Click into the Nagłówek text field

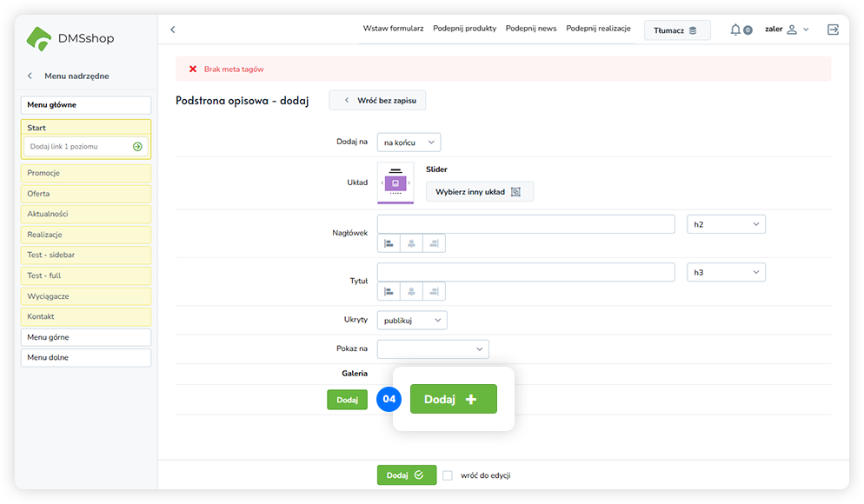coord(526,224)
